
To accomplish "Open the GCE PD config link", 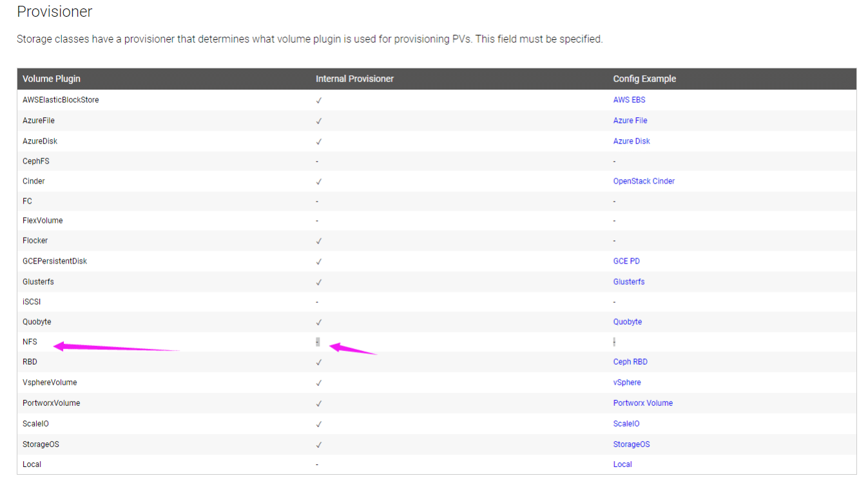I will [x=626, y=261].
